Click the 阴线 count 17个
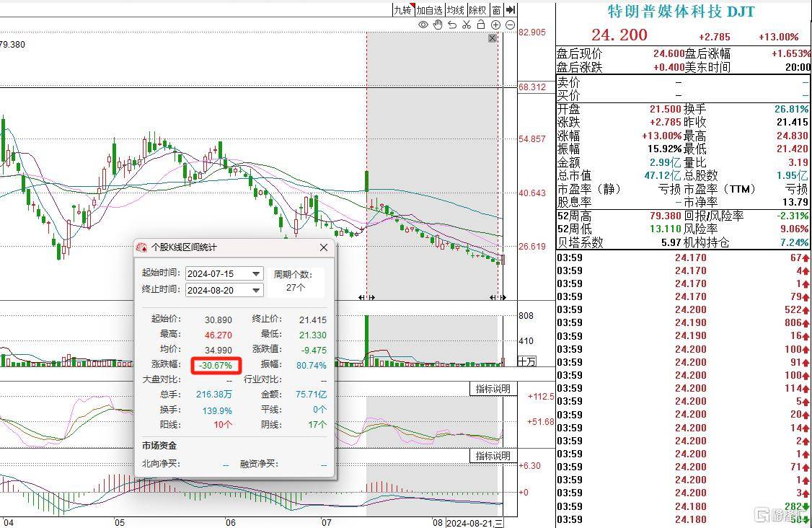The image size is (812, 528). tap(317, 424)
